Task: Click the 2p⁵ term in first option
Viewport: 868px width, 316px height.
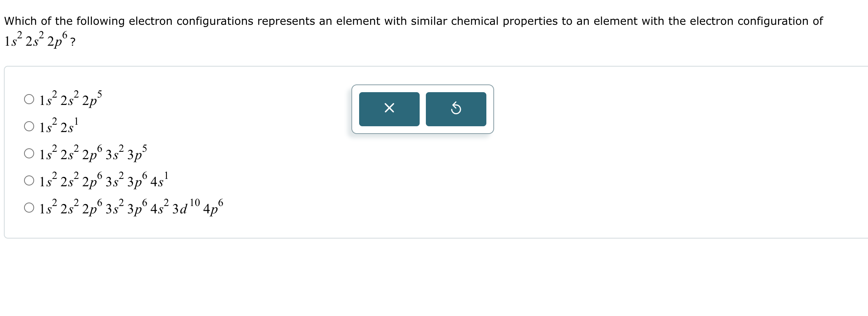Action: tap(92, 100)
